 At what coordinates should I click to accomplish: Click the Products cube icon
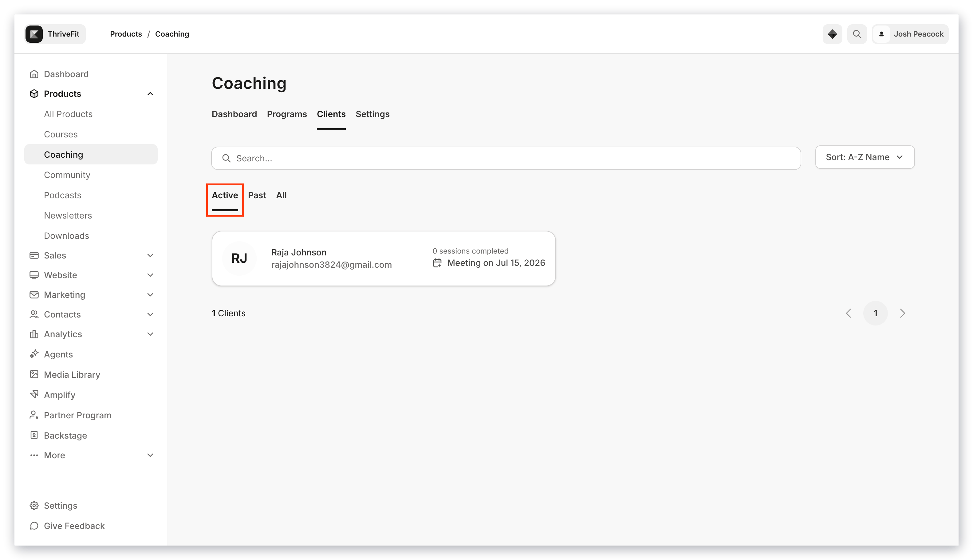(x=34, y=93)
